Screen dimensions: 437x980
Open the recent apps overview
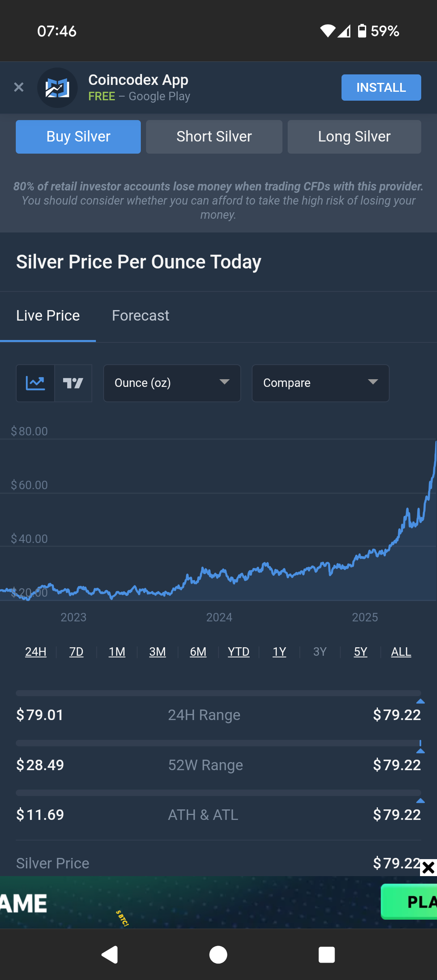tap(327, 955)
